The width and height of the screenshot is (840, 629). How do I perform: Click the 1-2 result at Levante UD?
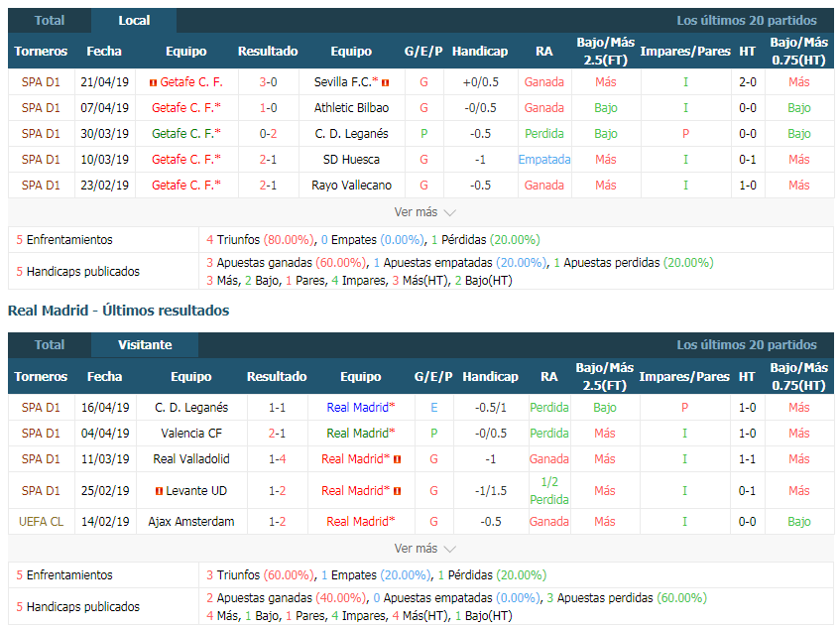click(277, 490)
